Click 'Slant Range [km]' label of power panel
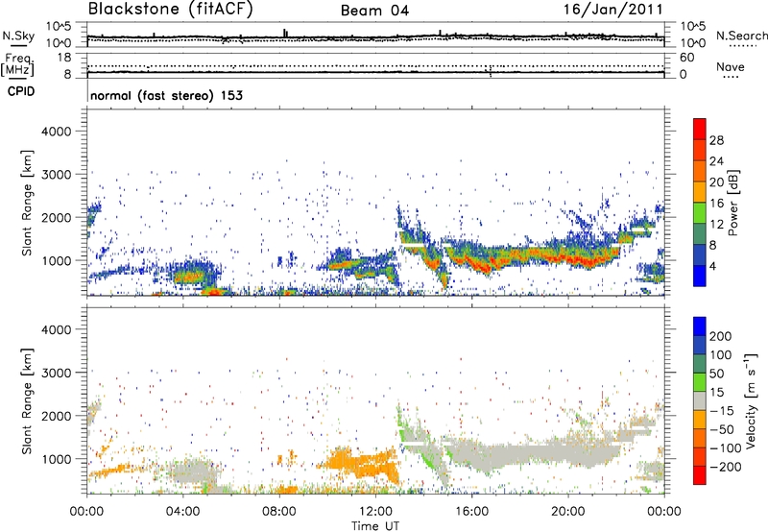 27,203
